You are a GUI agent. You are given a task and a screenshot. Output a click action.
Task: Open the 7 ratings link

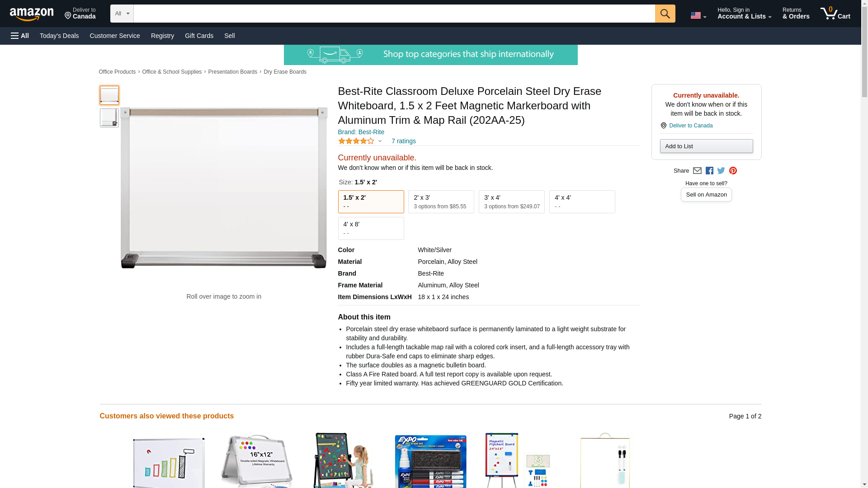click(403, 141)
